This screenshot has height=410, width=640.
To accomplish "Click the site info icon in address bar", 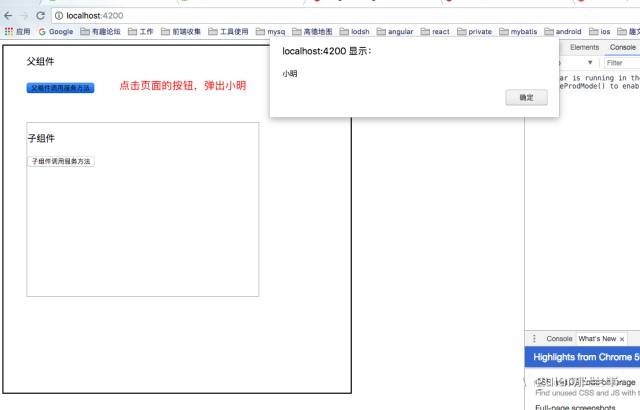I will click(x=60, y=16).
